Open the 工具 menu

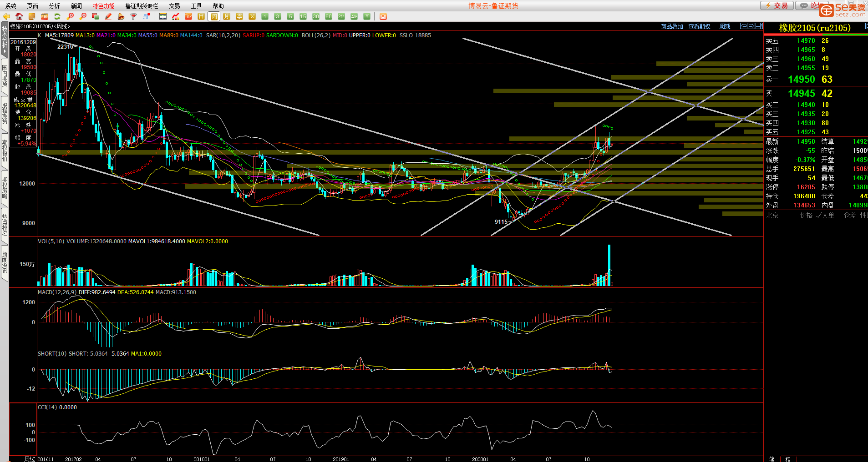pyautogui.click(x=197, y=6)
